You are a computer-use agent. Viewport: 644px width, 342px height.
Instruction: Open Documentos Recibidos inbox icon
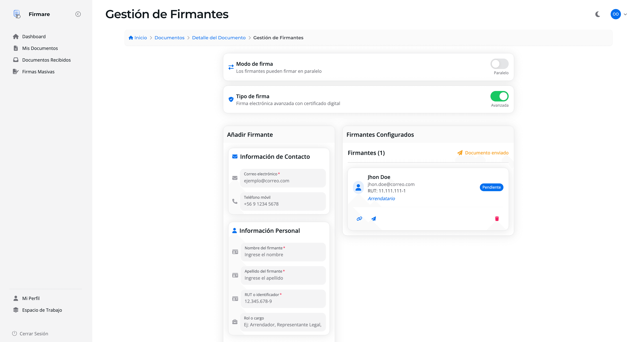(16, 59)
